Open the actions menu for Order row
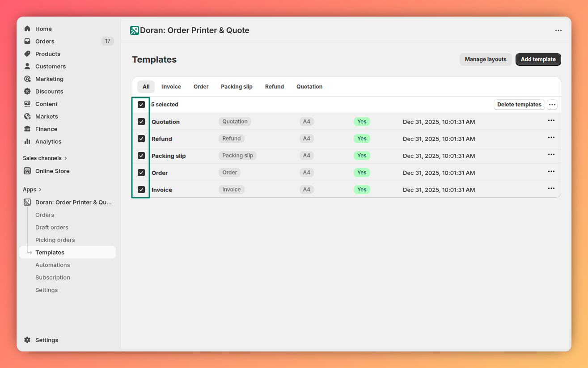 click(x=551, y=172)
